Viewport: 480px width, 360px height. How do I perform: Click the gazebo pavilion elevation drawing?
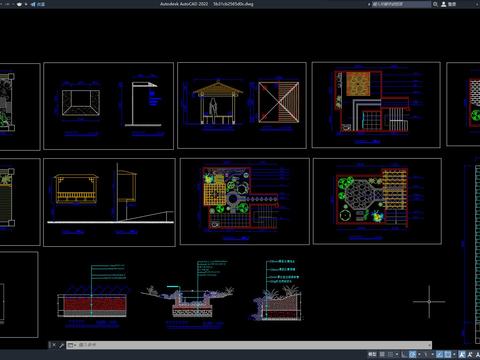tap(218, 103)
